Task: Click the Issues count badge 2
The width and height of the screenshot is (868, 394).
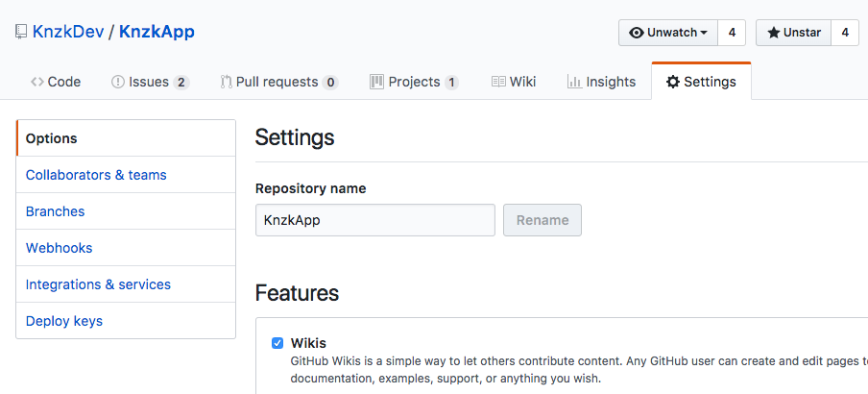Action: coord(181,83)
